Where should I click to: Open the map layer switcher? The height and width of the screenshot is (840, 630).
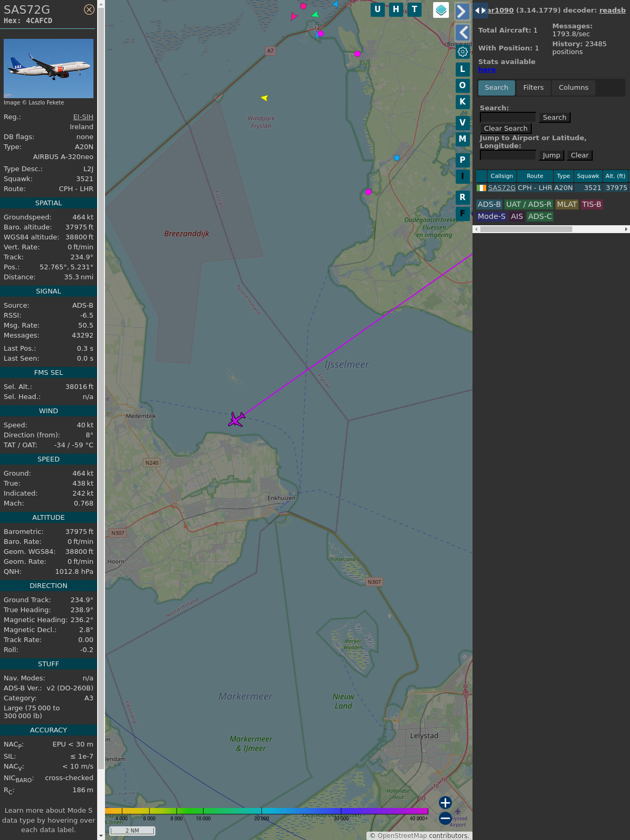click(441, 10)
